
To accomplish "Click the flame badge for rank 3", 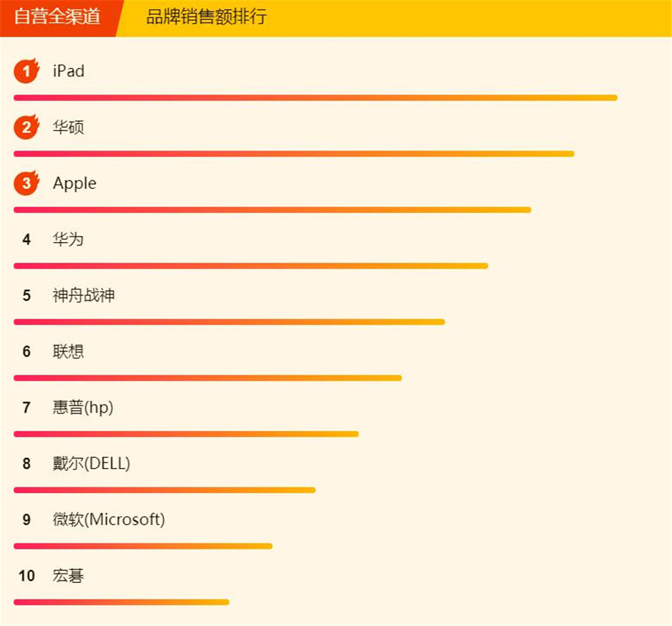I will click(26, 183).
